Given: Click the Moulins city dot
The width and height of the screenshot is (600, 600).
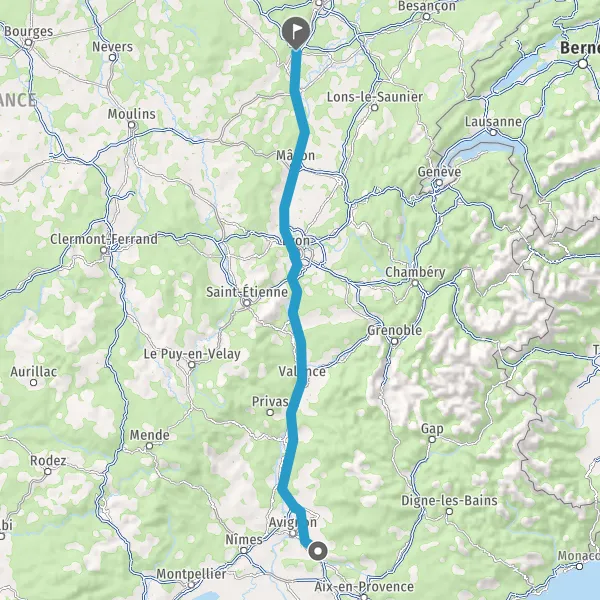Looking at the screenshot, I should coord(132,125).
